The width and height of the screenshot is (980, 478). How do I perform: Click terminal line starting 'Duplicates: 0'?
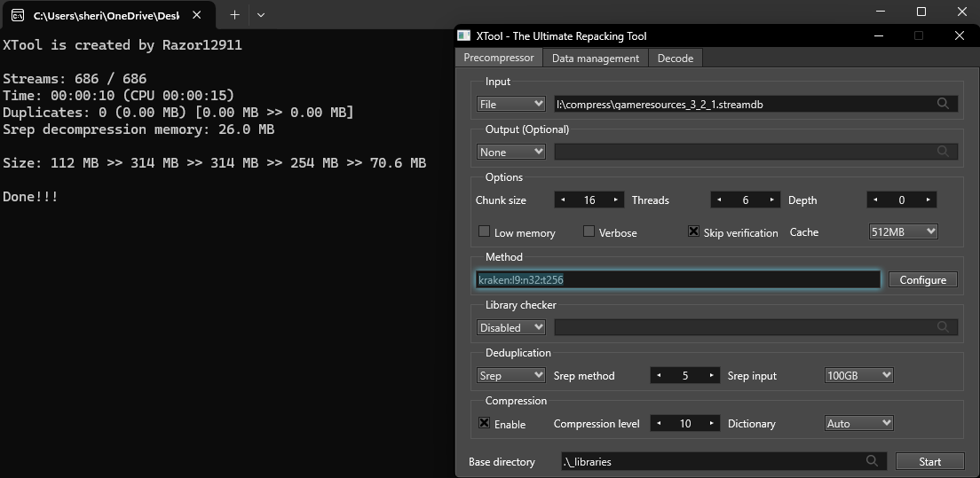pos(178,113)
